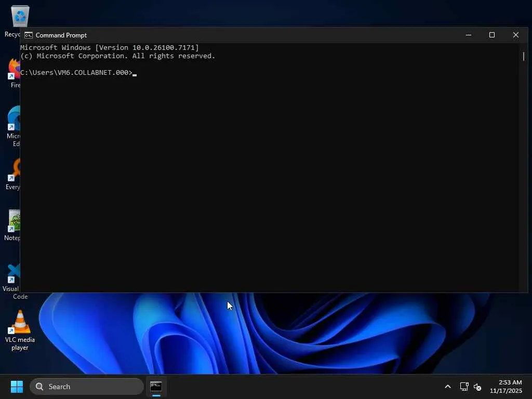This screenshot has height=399, width=532.
Task: Select the Notepad++ desktop shortcut
Action: pos(13,225)
